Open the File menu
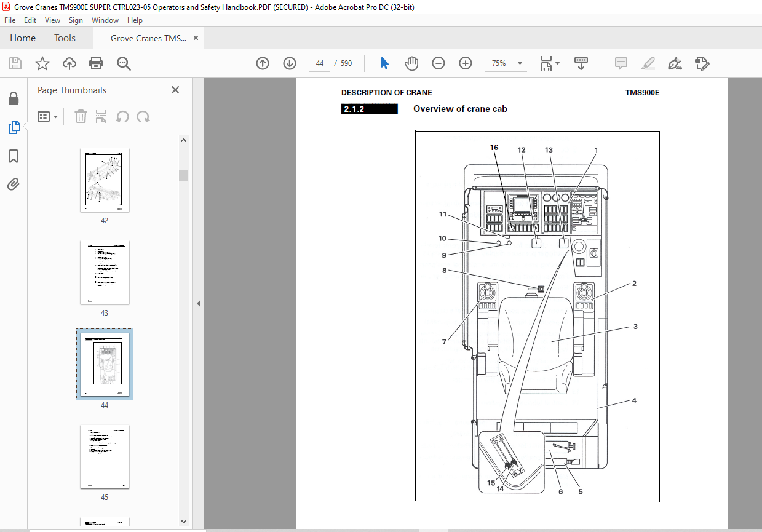762x532 pixels. click(x=10, y=20)
